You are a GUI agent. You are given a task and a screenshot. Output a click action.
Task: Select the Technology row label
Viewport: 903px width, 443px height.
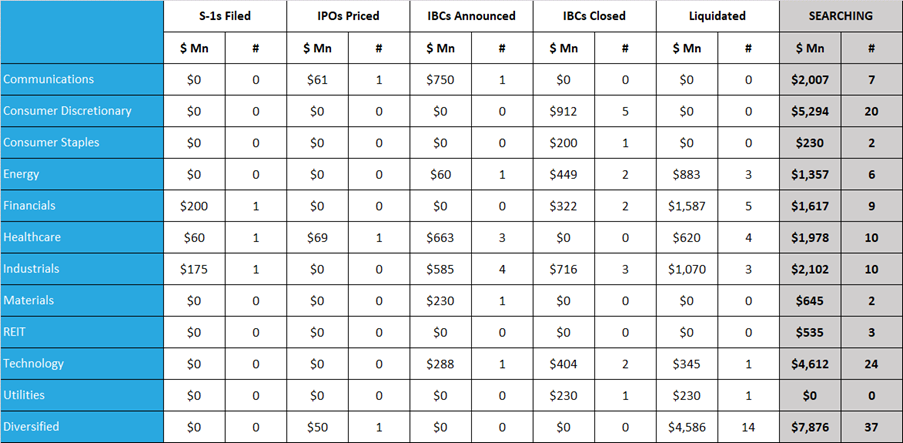coord(33,364)
